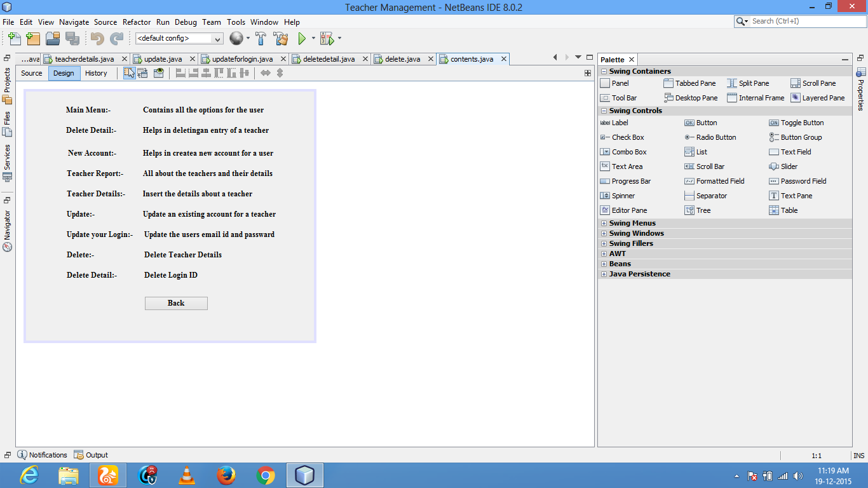Image resolution: width=868 pixels, height=488 pixels.
Task: Click the Back button on the form
Action: pyautogui.click(x=176, y=303)
